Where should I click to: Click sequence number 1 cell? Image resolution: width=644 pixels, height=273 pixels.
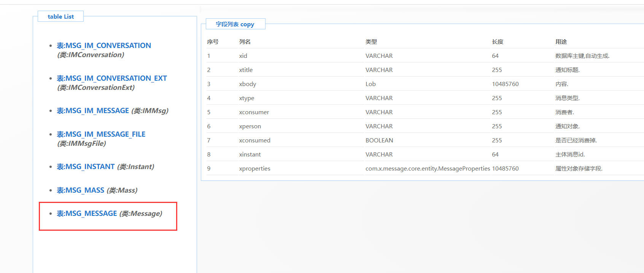coord(209,56)
